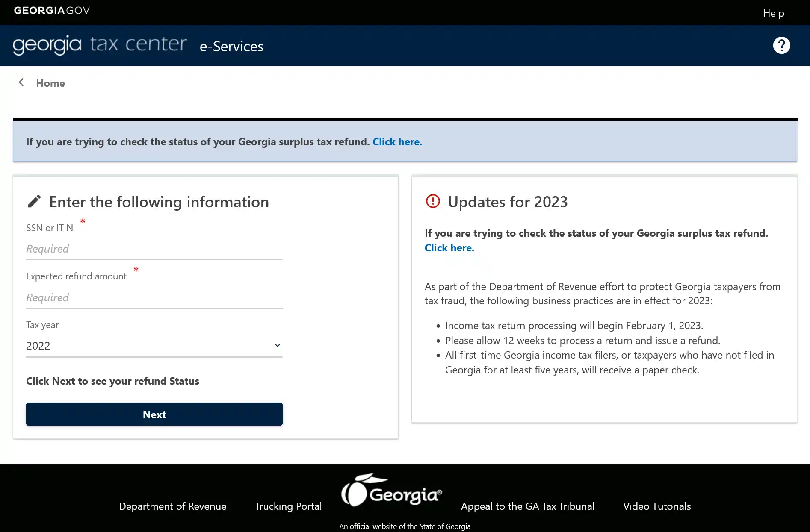Focus the SSN or ITIN field
Image resolution: width=810 pixels, height=532 pixels.
[154, 249]
